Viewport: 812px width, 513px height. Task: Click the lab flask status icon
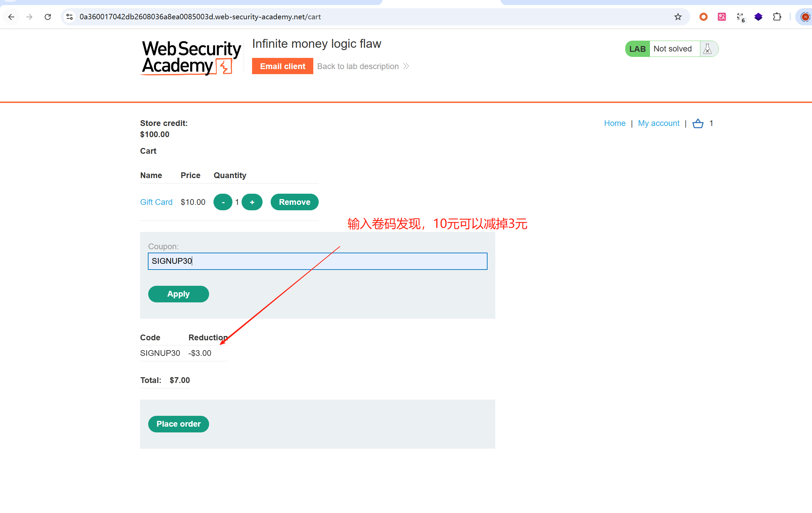[707, 49]
